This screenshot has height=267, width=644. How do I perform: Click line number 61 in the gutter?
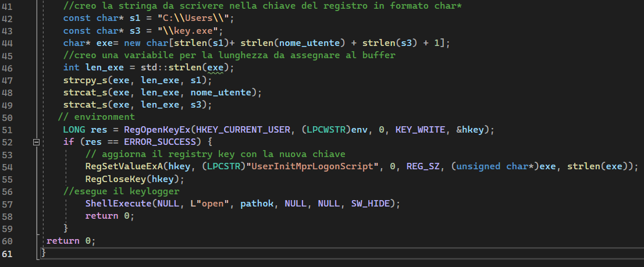click(8, 254)
